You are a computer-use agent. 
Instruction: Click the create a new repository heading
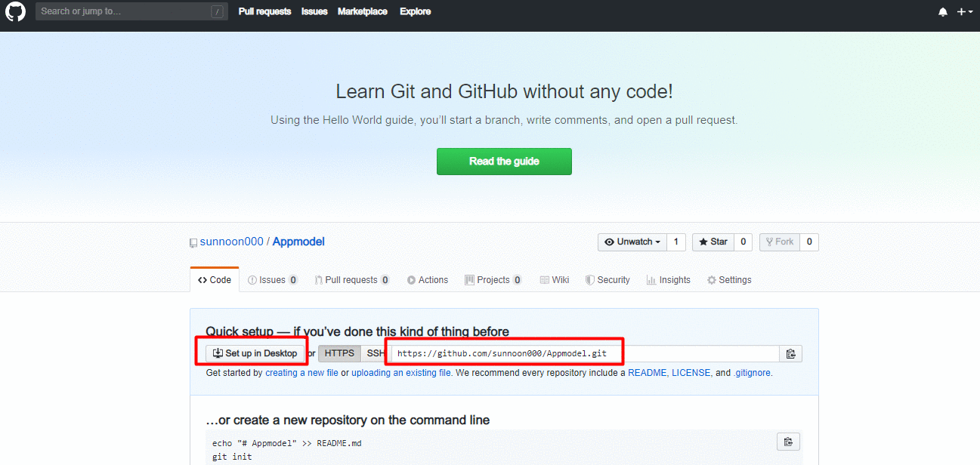(x=348, y=420)
